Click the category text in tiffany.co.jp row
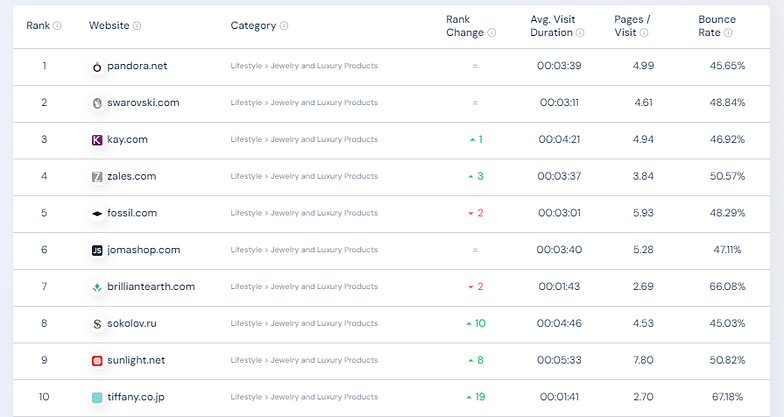Screen dimensions: 784x417 (x=304, y=397)
